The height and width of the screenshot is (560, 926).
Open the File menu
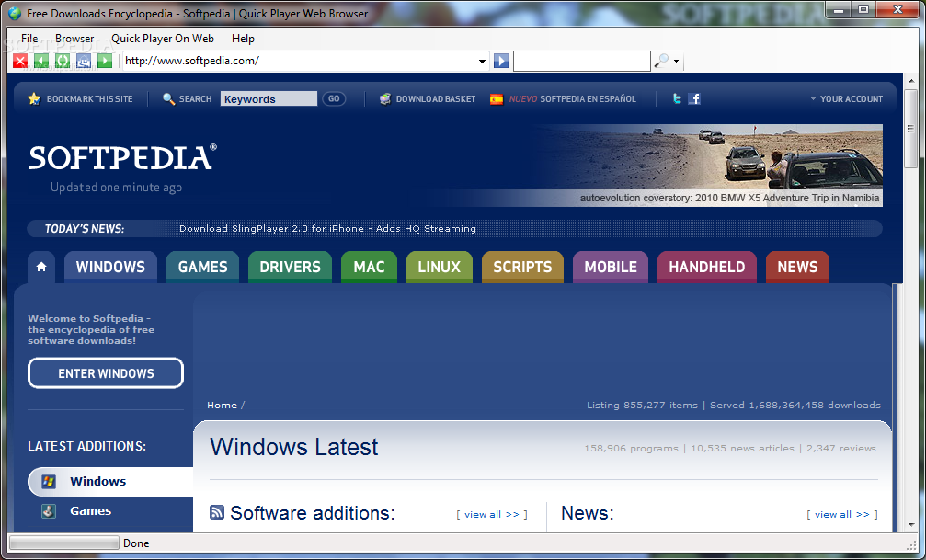(x=29, y=39)
